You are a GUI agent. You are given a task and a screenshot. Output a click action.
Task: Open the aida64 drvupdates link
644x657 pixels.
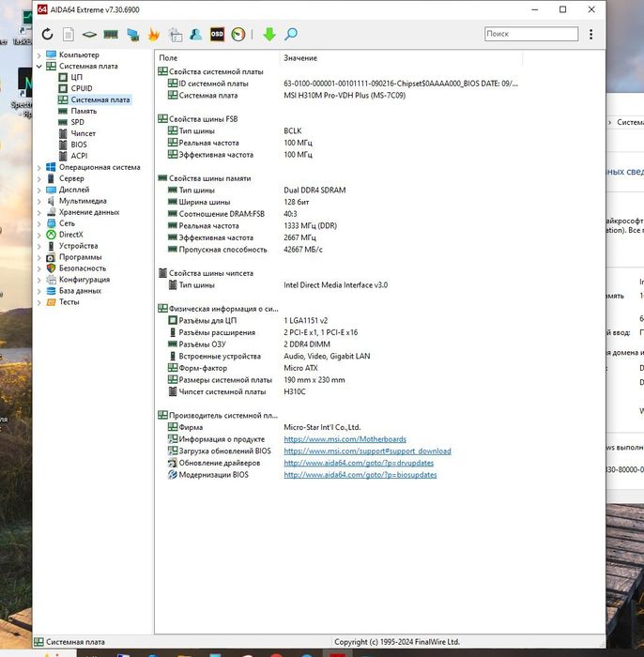[359, 463]
